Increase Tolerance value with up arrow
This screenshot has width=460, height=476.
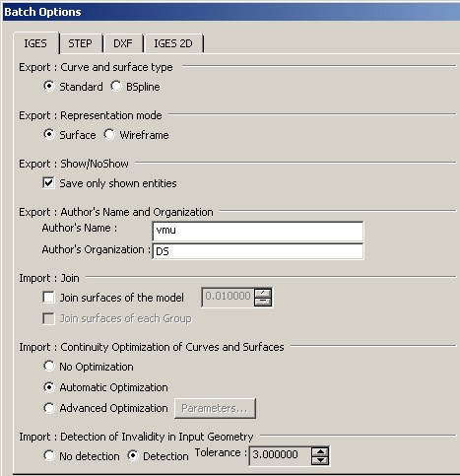pyautogui.click(x=320, y=451)
